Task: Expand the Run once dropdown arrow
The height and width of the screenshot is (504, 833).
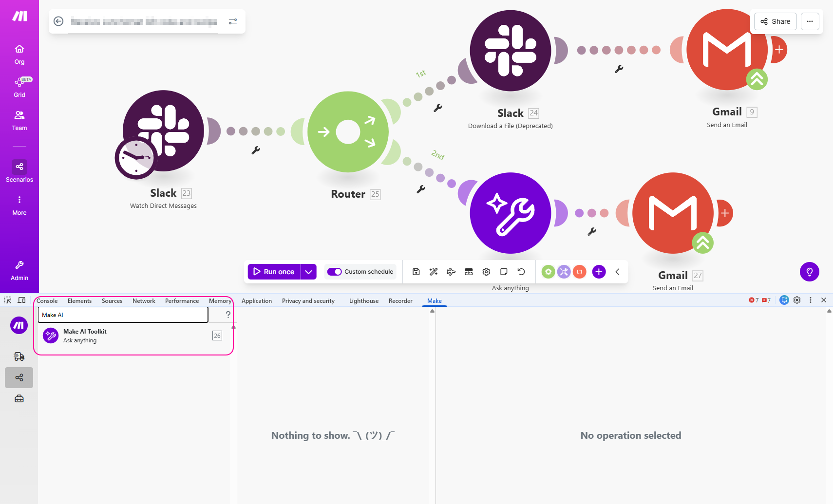Action: point(308,272)
